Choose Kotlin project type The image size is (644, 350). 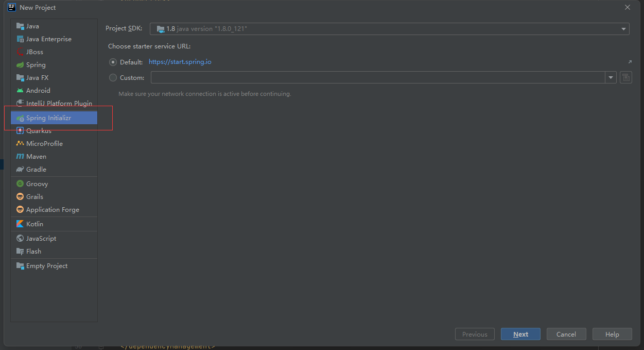click(54, 224)
